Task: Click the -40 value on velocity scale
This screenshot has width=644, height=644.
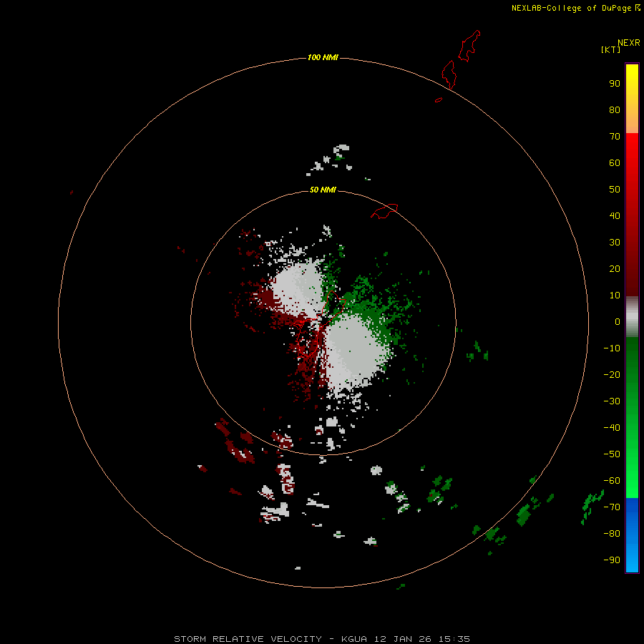Action: [612, 428]
